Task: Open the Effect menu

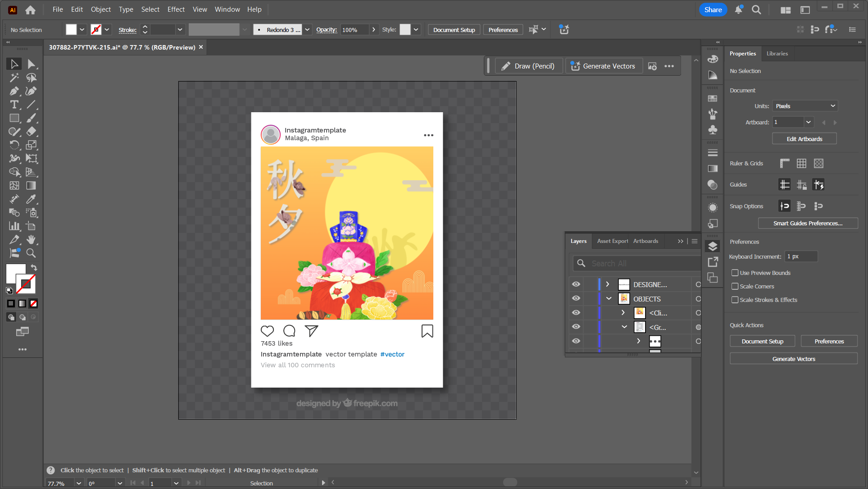Action: 176,9
